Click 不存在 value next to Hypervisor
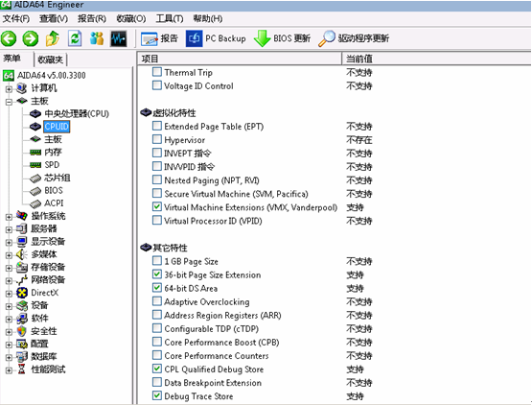The image size is (532, 405). [x=359, y=140]
